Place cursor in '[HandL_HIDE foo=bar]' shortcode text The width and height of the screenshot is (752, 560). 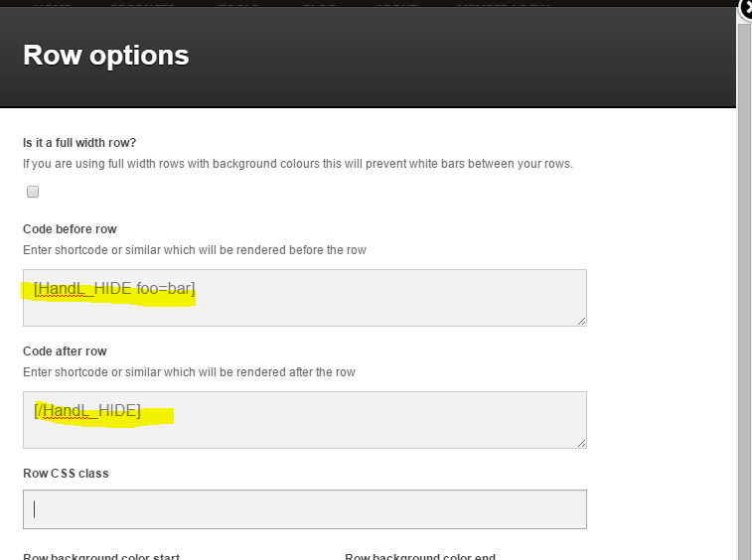coord(114,289)
